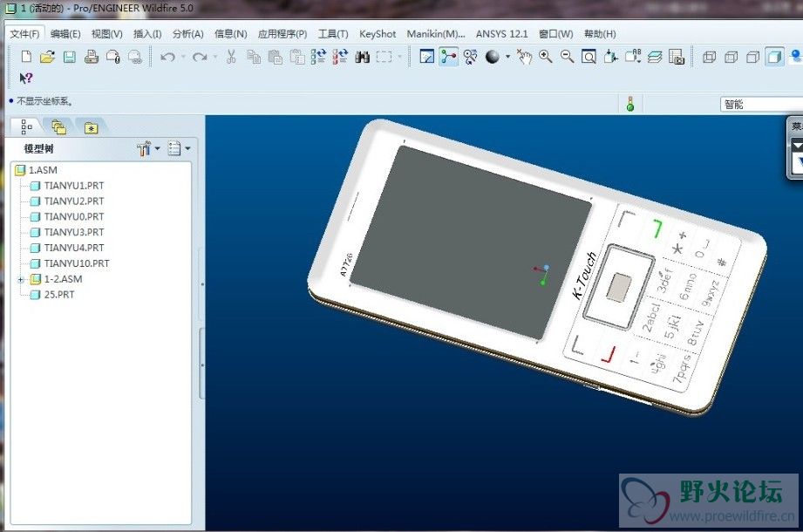Image resolution: width=803 pixels, height=532 pixels.
Task: Launch the view manager icon
Action: click(x=677, y=57)
